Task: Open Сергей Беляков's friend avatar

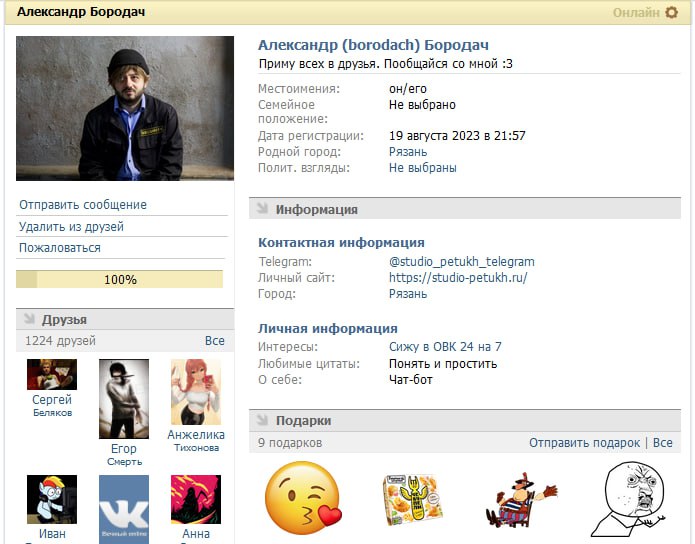Action: pos(52,374)
